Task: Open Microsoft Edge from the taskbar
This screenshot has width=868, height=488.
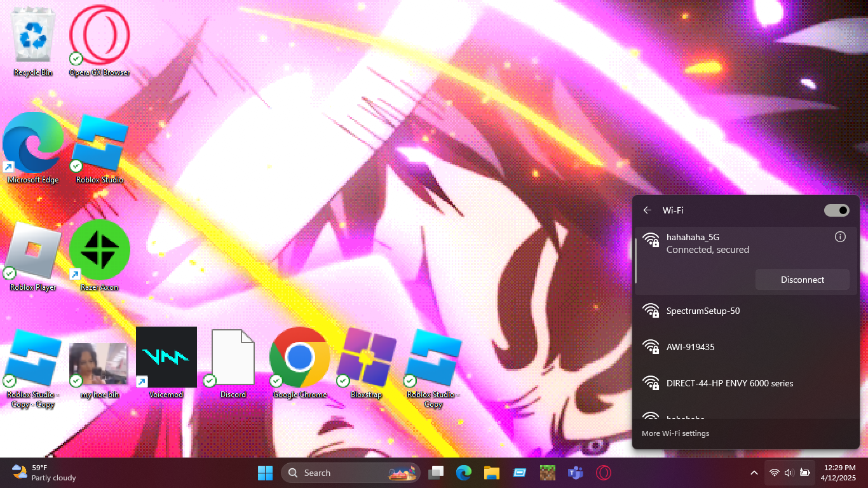Action: [x=464, y=473]
